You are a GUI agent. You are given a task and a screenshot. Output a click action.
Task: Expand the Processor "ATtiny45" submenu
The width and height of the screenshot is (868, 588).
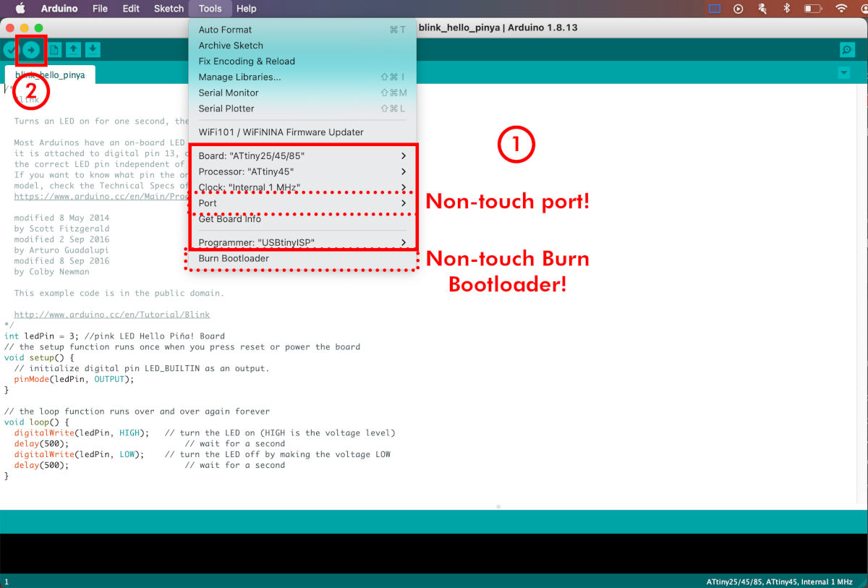(x=302, y=171)
